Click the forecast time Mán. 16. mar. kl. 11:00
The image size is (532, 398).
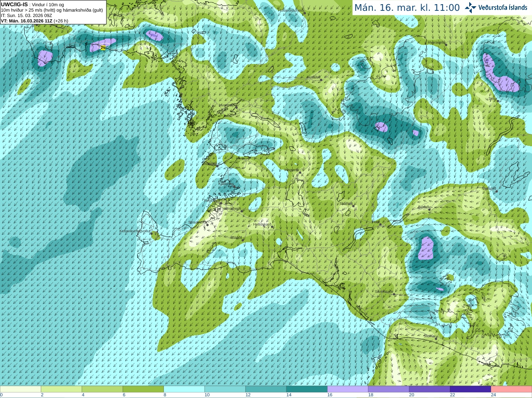pyautogui.click(x=407, y=8)
